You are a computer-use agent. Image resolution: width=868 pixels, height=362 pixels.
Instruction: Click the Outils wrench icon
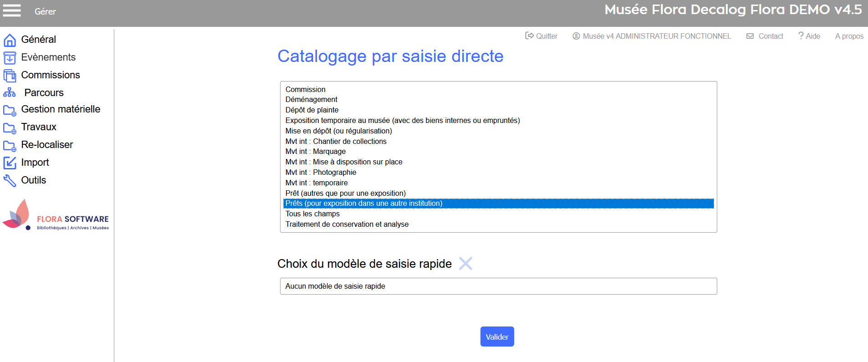tap(10, 180)
